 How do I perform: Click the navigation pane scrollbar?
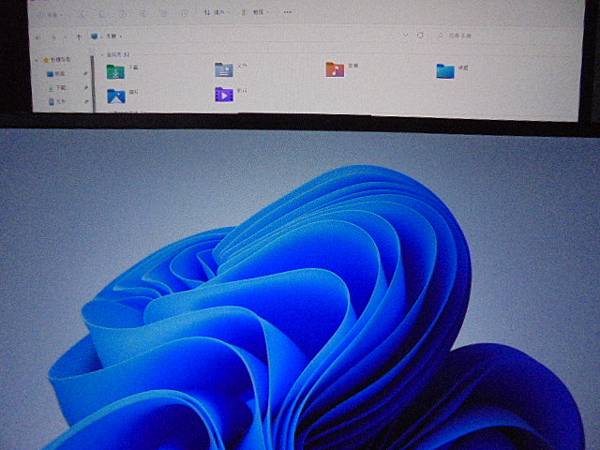[92, 84]
